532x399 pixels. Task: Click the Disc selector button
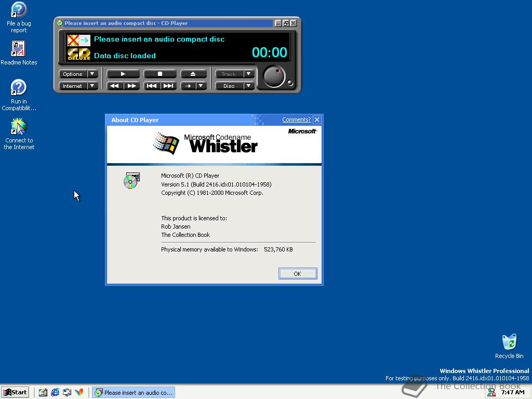[x=229, y=86]
